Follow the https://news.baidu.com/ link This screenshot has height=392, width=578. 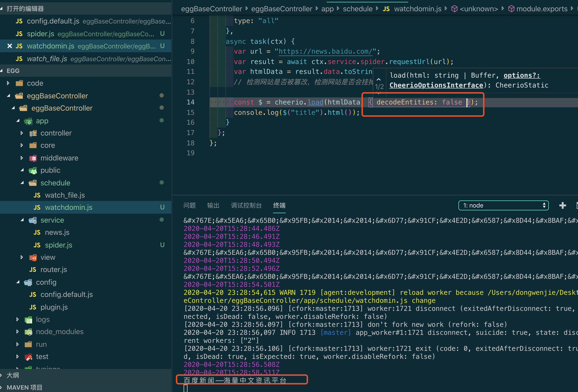(325, 52)
